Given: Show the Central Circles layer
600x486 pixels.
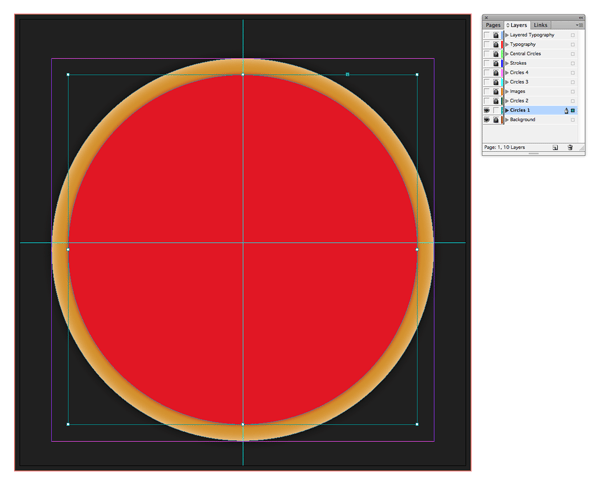Looking at the screenshot, I should (x=487, y=54).
